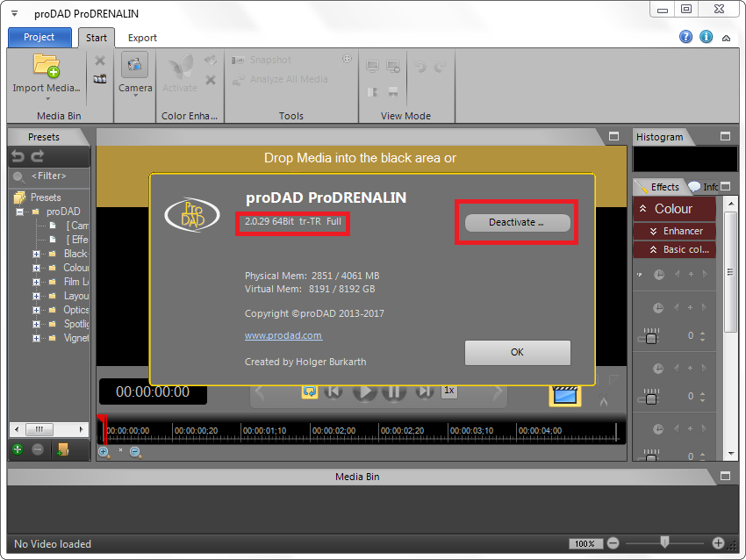Maximize the preview panel
Image resolution: width=746 pixels, height=560 pixels.
tap(613, 137)
